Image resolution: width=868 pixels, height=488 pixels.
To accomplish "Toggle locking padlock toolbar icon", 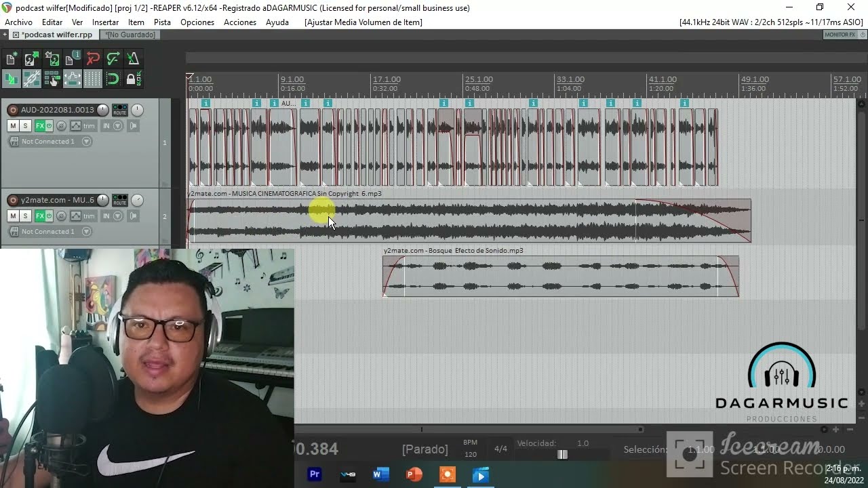I will pyautogui.click(x=134, y=79).
